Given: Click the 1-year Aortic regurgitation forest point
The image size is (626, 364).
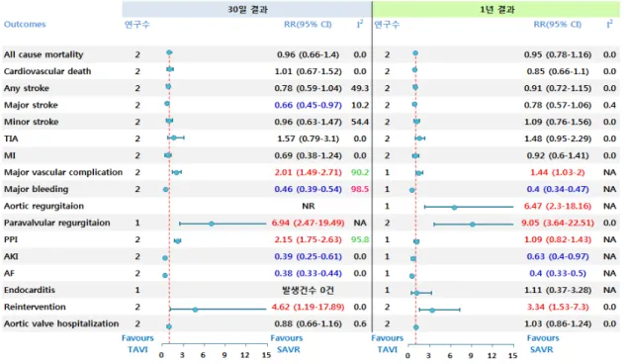Looking at the screenshot, I should pos(454,207).
